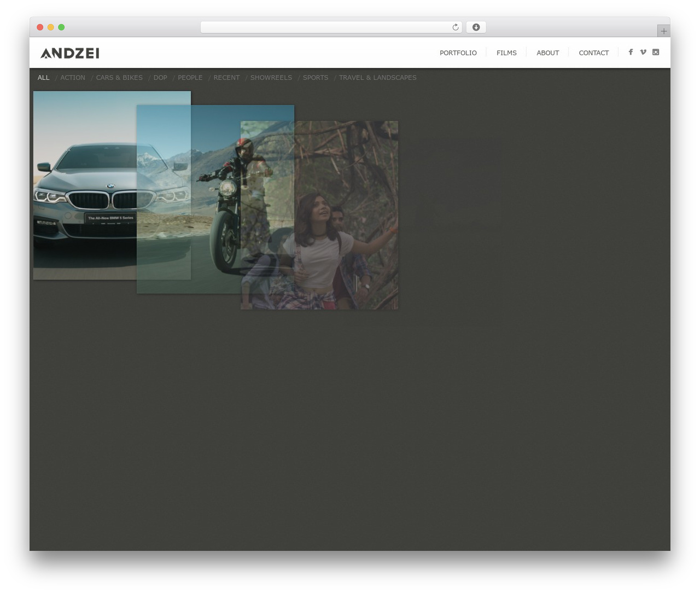Filter portfolio by TRAVEL & LANDSCAPES
700x593 pixels.
tap(377, 78)
